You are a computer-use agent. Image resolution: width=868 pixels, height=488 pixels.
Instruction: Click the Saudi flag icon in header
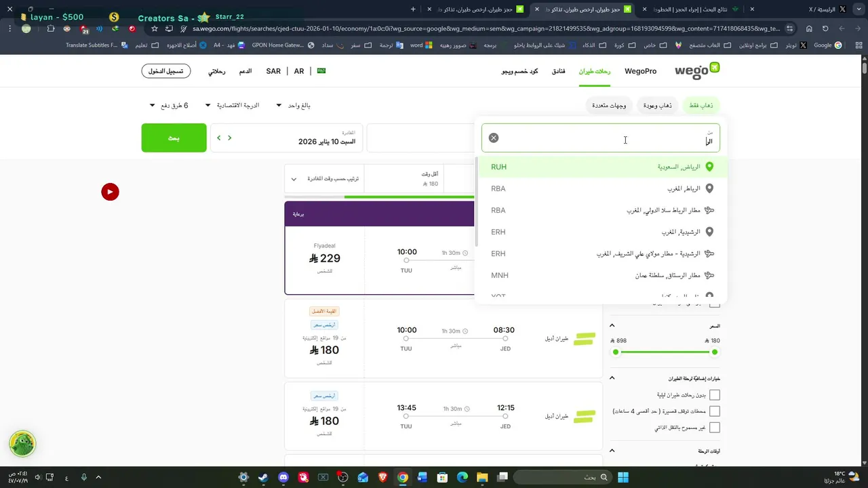[322, 70]
